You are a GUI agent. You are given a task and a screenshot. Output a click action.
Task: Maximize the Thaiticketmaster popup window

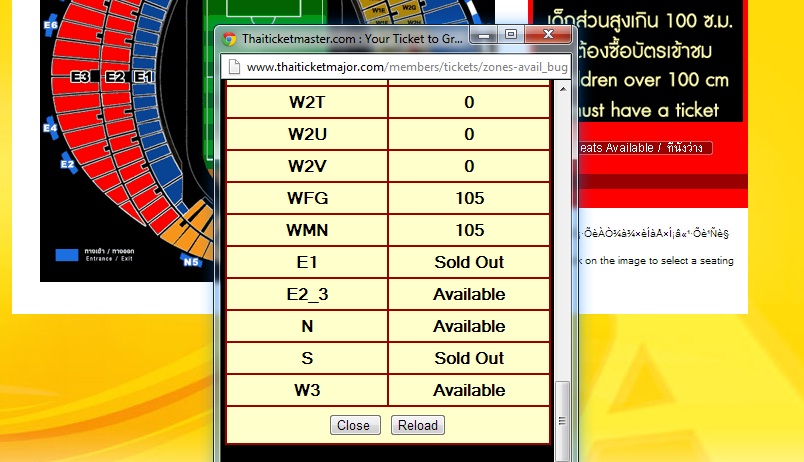(x=511, y=35)
